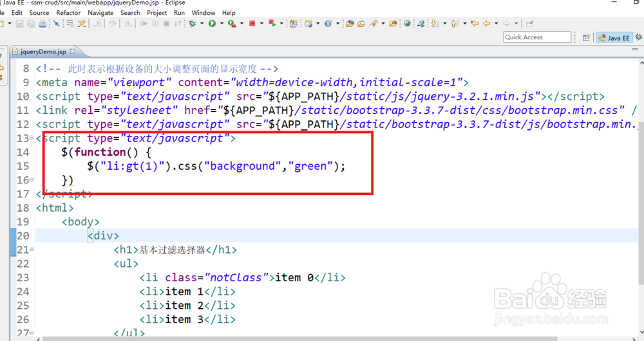
Task: Click the div tag on line 20
Action: 103,236
